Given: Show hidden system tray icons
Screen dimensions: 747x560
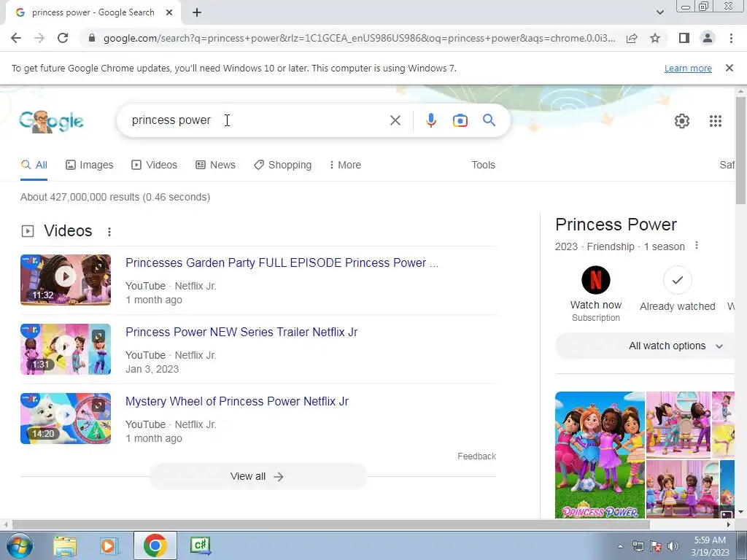Looking at the screenshot, I should point(620,546).
